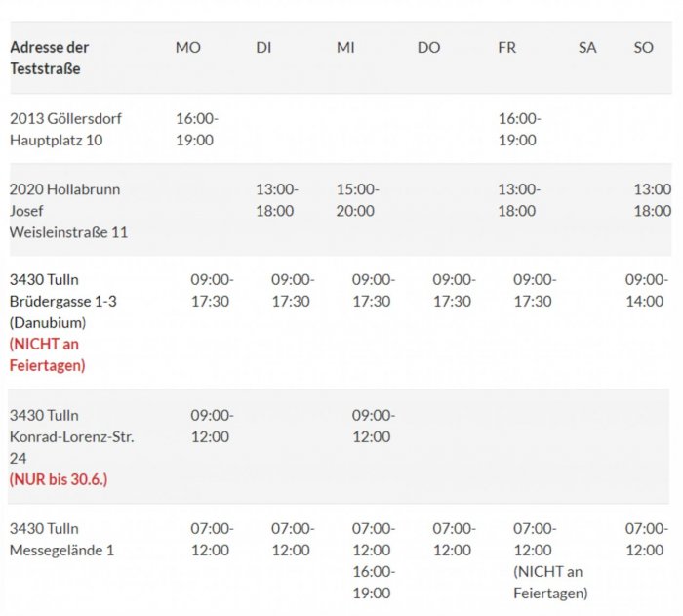This screenshot has width=683, height=616.
Task: Click the Tulln Konrad-Lorenz-Str. 24 address
Action: point(72,436)
